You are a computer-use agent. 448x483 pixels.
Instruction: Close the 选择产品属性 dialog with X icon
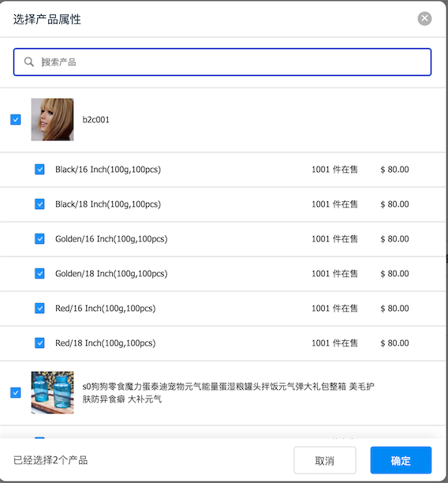pos(424,18)
